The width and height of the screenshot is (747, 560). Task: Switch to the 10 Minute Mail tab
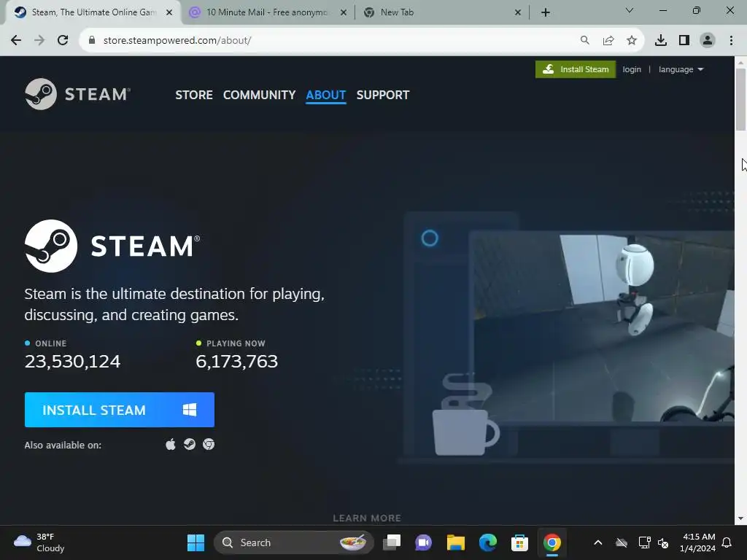click(x=267, y=12)
